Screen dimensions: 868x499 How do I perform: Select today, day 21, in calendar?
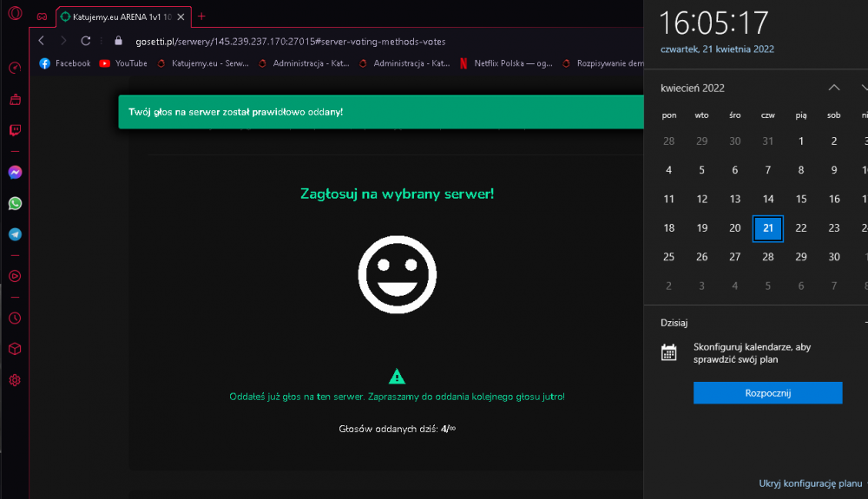768,228
